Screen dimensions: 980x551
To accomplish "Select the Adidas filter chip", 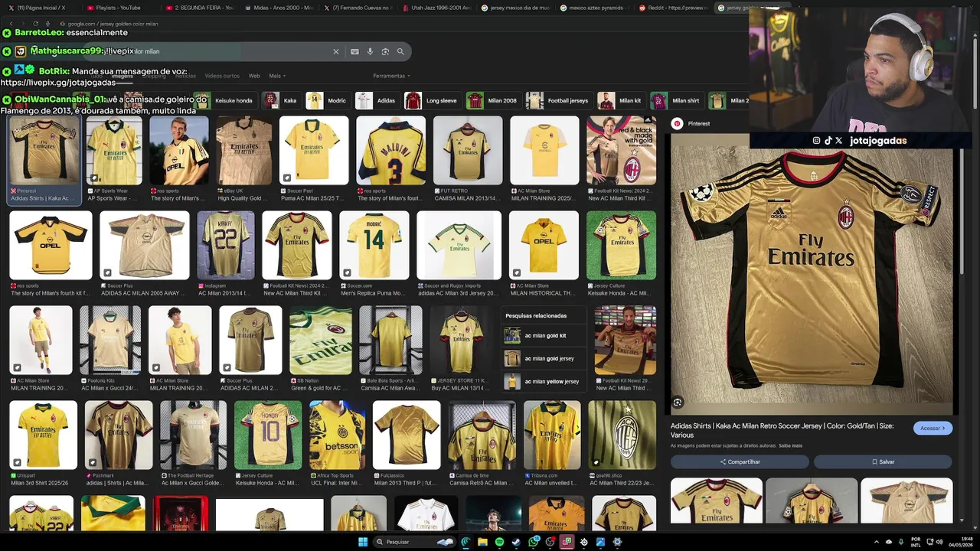I will tap(377, 100).
